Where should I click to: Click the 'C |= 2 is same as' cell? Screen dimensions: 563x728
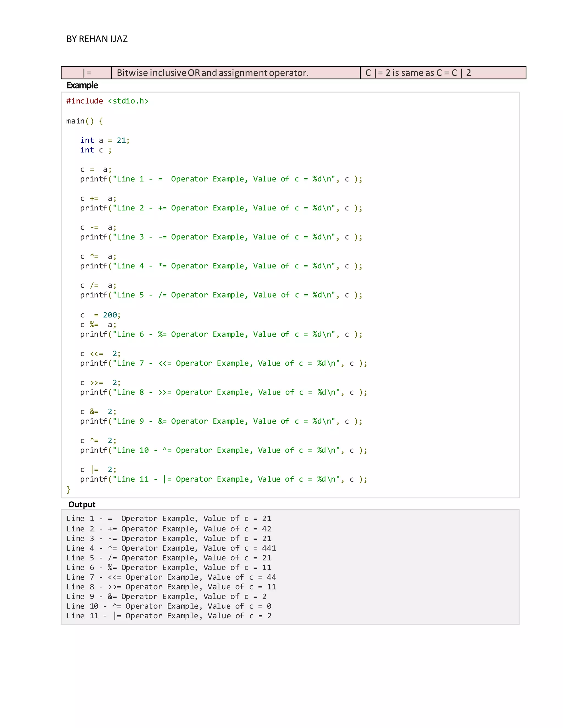tap(418, 73)
